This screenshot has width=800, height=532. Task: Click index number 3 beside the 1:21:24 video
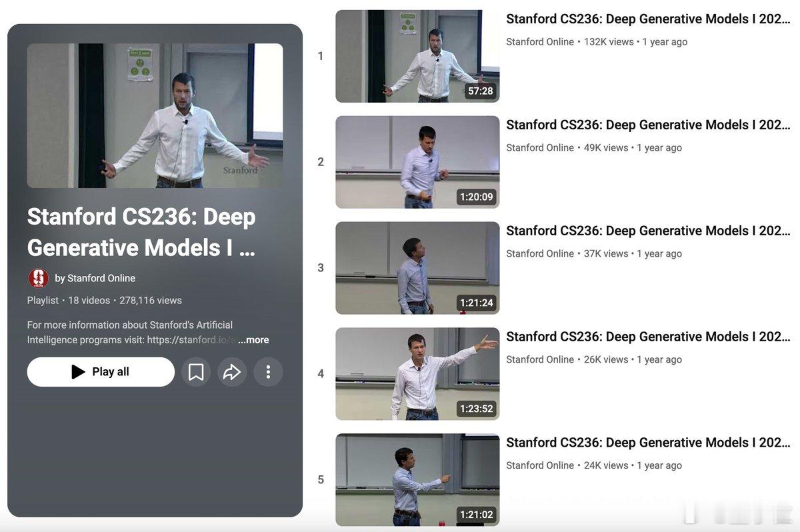pyautogui.click(x=321, y=268)
